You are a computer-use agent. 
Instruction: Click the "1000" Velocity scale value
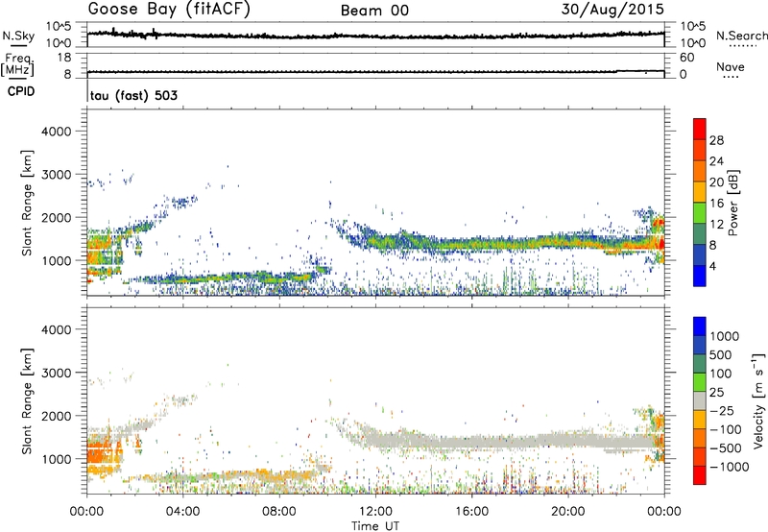click(x=724, y=336)
